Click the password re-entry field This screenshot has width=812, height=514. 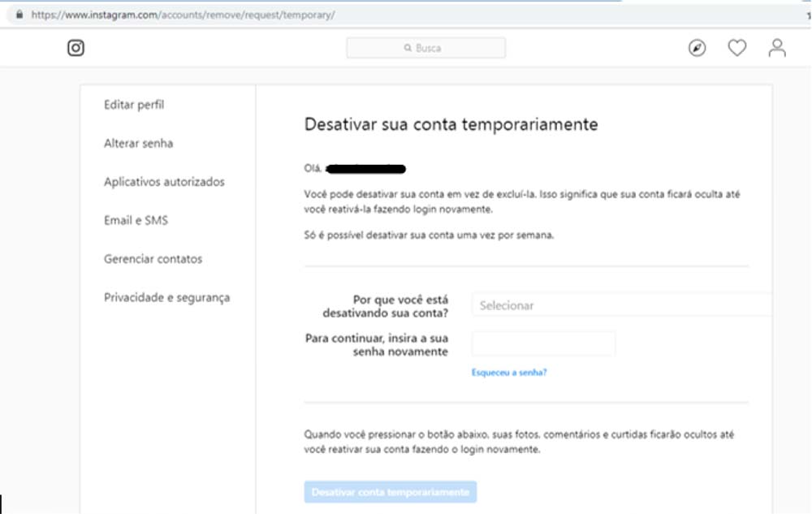click(543, 343)
